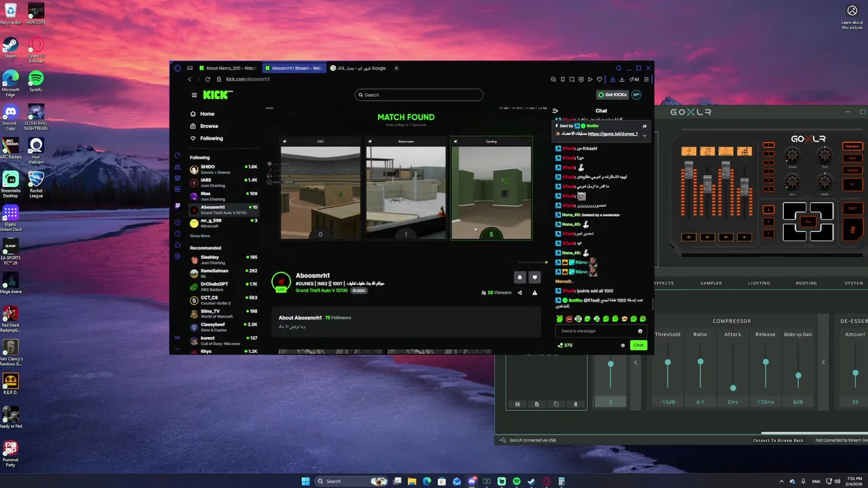Report stream via warning triangle icon
The width and height of the screenshot is (868, 488).
534,293
